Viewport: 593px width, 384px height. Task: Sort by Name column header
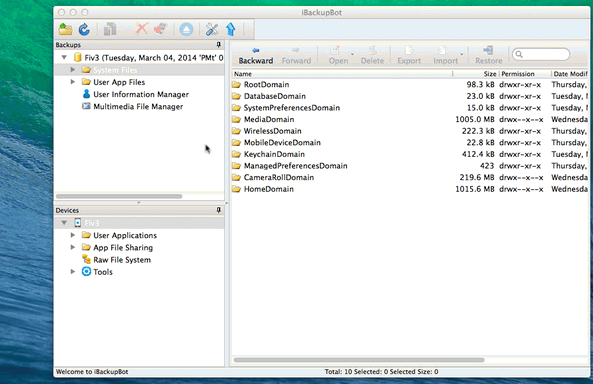tap(342, 74)
